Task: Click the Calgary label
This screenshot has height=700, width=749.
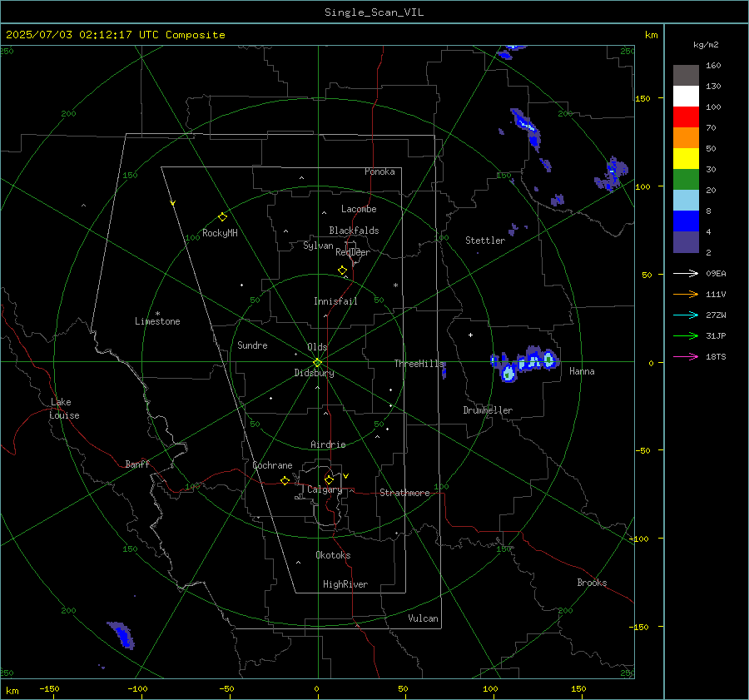Action: (325, 489)
